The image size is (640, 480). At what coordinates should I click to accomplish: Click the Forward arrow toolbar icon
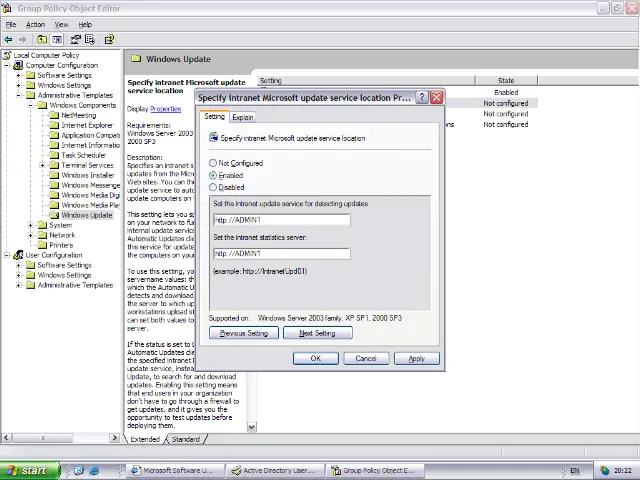(23, 40)
